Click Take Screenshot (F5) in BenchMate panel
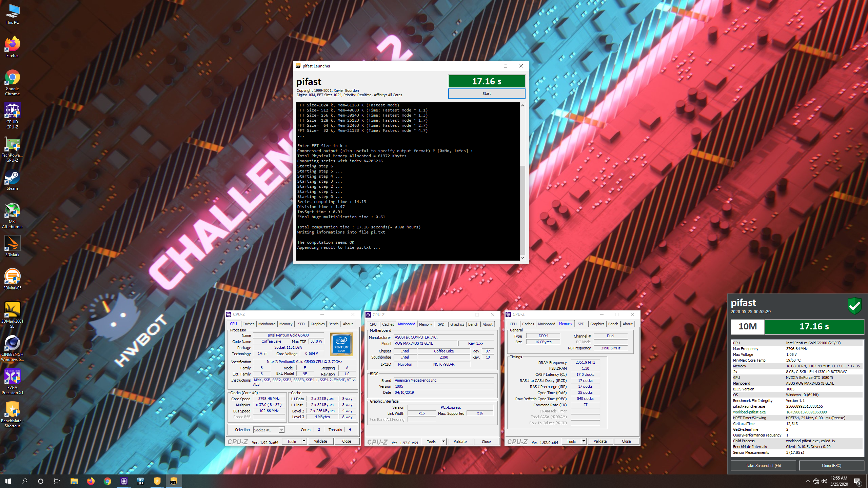This screenshot has width=868, height=488. coord(763,466)
